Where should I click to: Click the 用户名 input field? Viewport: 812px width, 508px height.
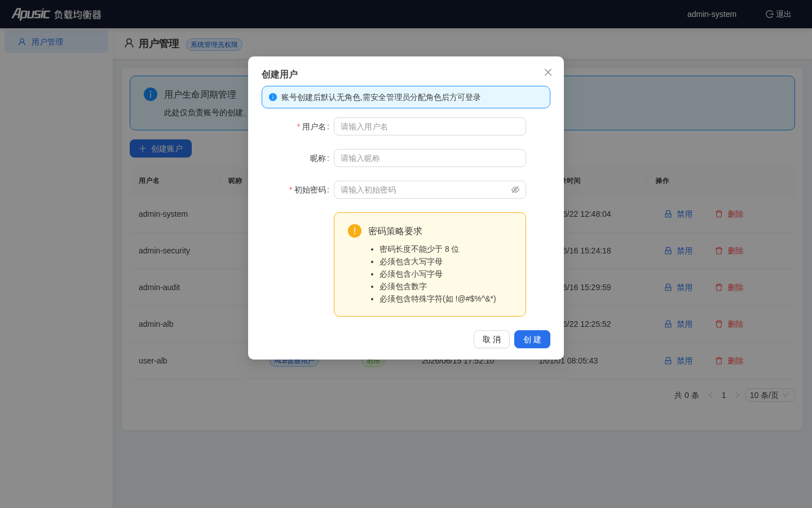tap(430, 126)
